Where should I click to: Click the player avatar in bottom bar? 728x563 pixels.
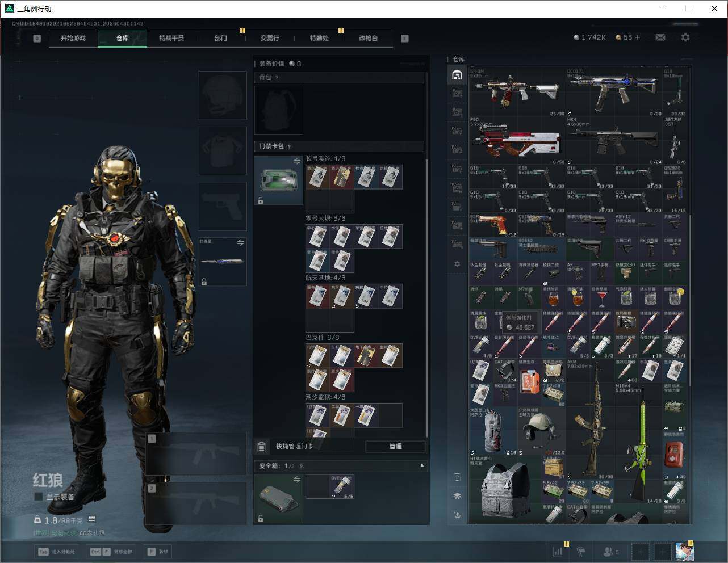click(x=684, y=552)
